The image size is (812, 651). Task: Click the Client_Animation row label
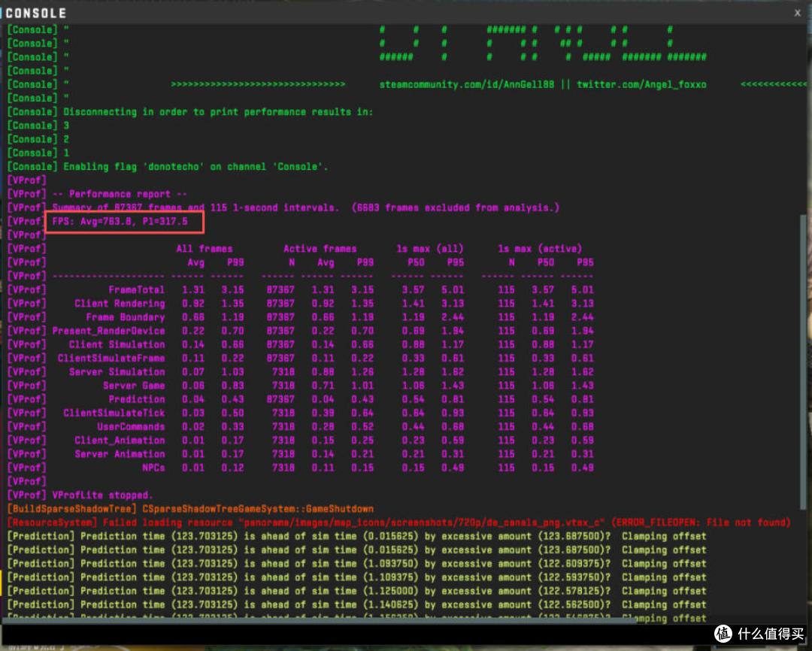tap(120, 441)
